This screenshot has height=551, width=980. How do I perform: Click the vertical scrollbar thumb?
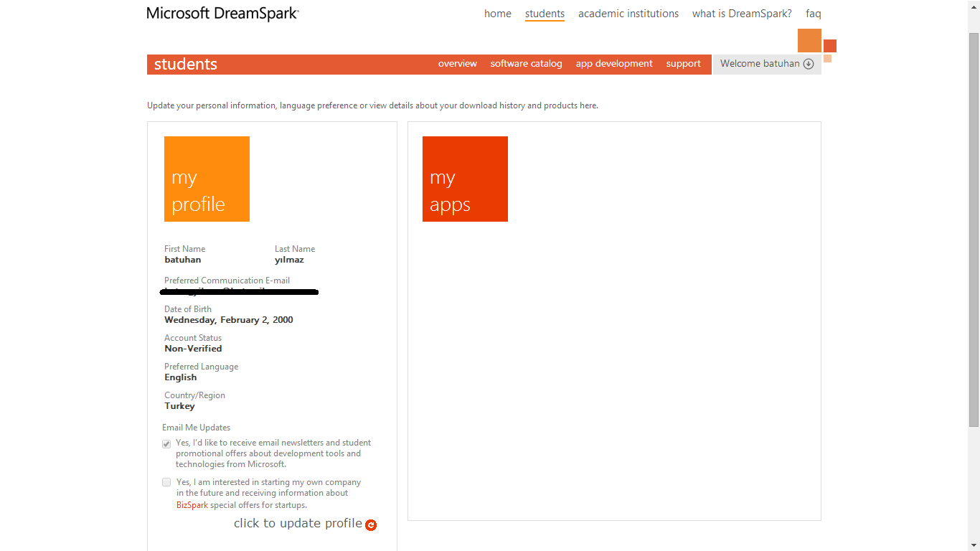(x=974, y=230)
